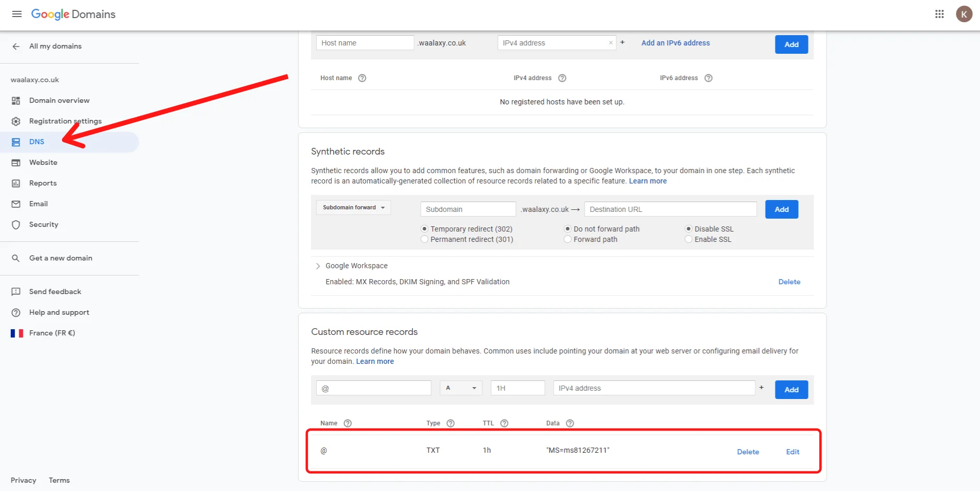Open help for Name column
Screen dimensions: 980x491
click(x=348, y=423)
